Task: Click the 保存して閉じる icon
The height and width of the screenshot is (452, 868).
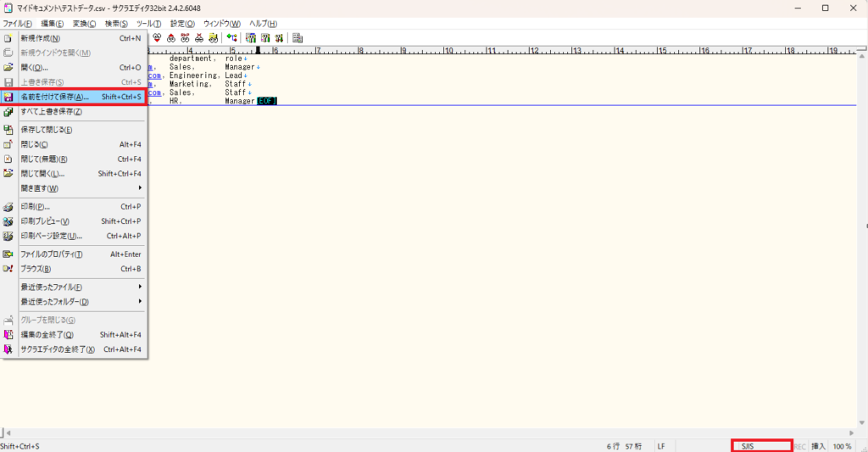Action: coord(8,130)
